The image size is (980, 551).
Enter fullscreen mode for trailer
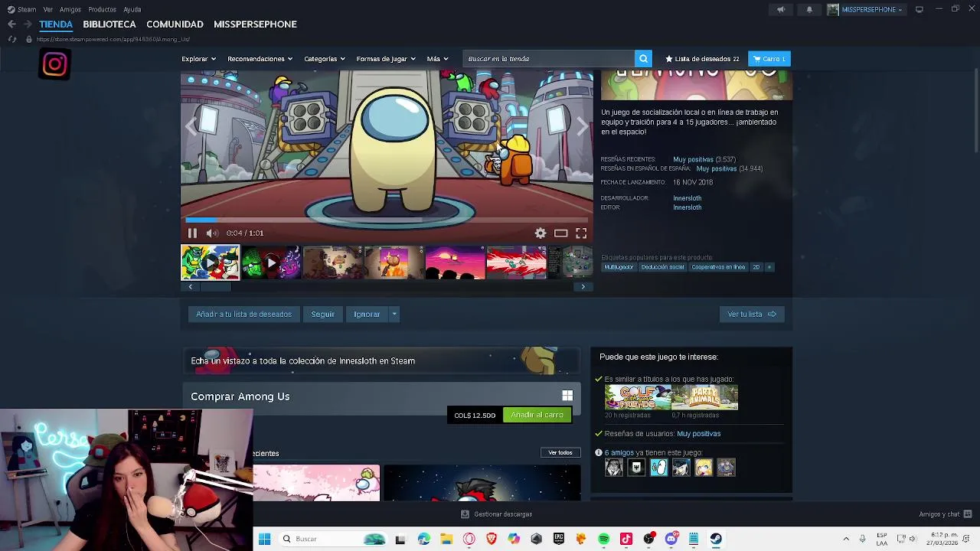pos(581,233)
